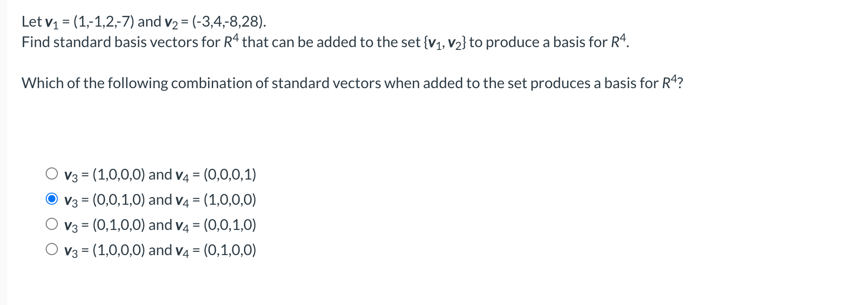Click the text label of the first option
Viewport: 868px width, 305px height.
click(x=159, y=174)
